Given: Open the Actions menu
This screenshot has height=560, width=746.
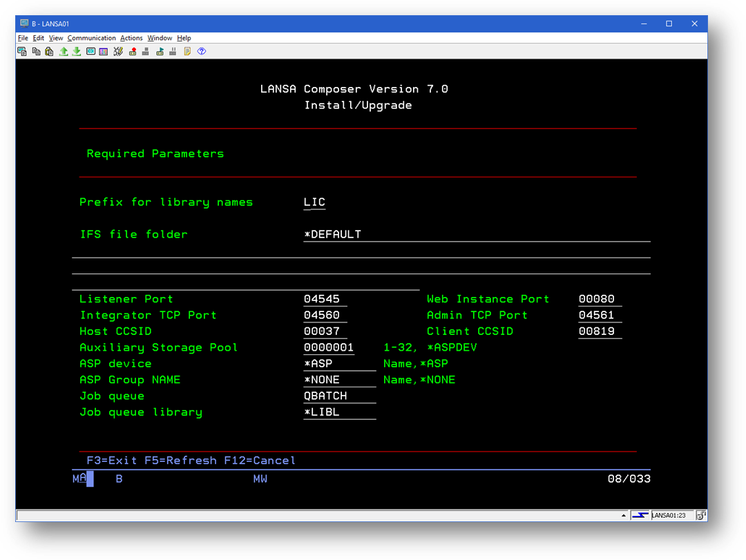Looking at the screenshot, I should (131, 38).
